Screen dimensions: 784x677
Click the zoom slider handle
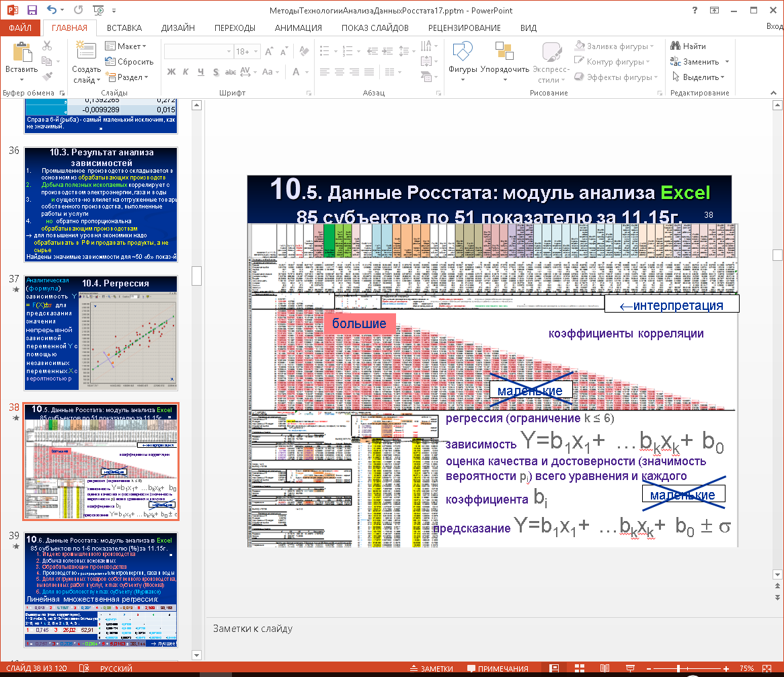click(x=678, y=668)
